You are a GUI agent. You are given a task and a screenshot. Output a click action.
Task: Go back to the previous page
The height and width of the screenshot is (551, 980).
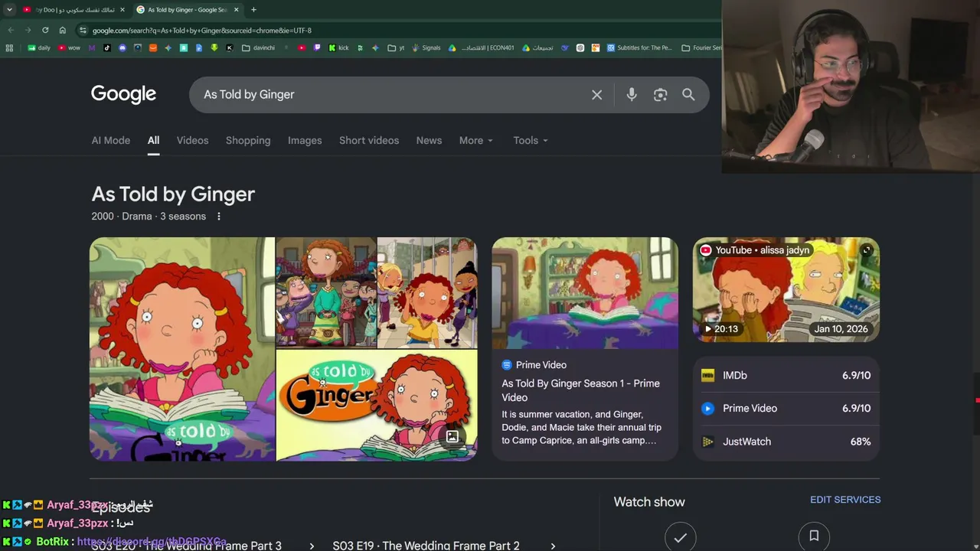click(11, 31)
